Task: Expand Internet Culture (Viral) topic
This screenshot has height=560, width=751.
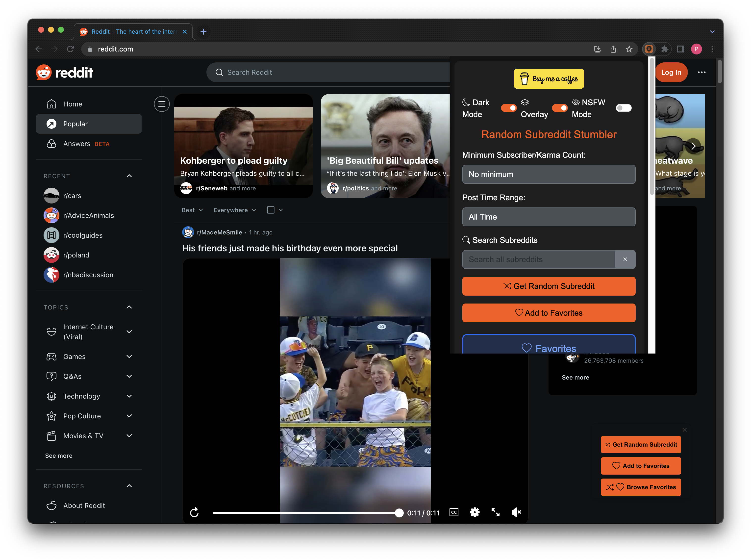Action: [129, 331]
